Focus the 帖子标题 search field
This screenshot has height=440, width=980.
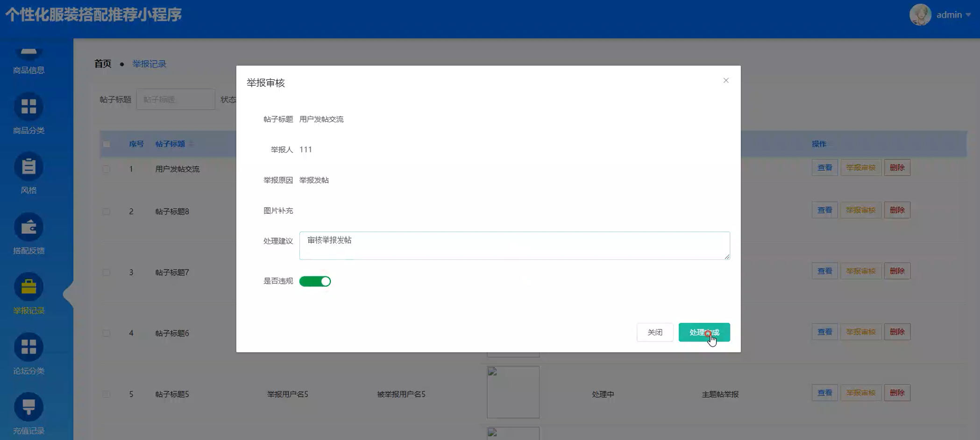coord(176,99)
